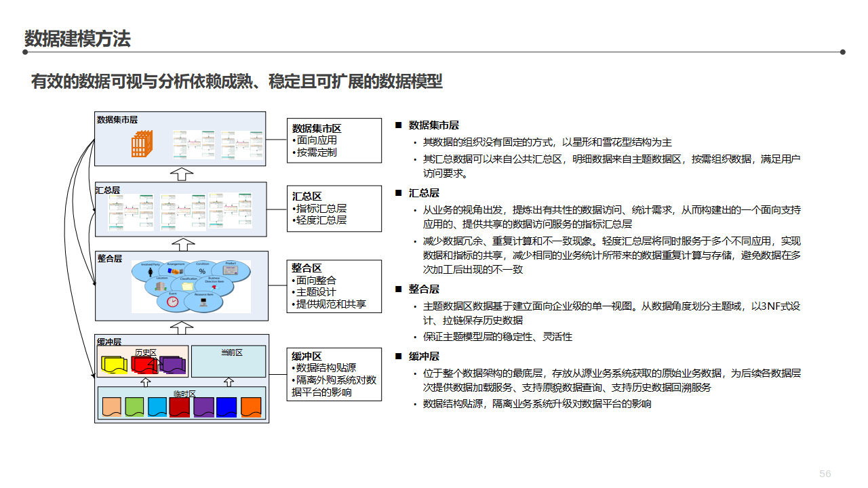This screenshot has width=868, height=488.
Task: Click the 主题设计 bullet
Action: [314, 292]
